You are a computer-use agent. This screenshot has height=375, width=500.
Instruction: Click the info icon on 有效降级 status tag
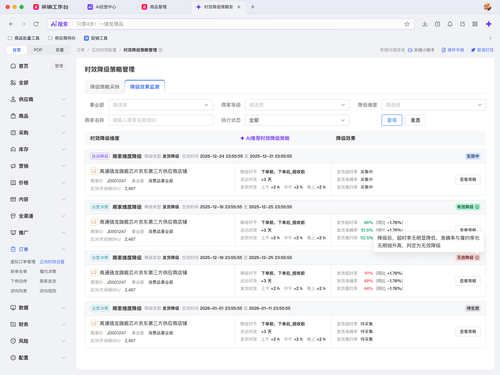(x=477, y=207)
